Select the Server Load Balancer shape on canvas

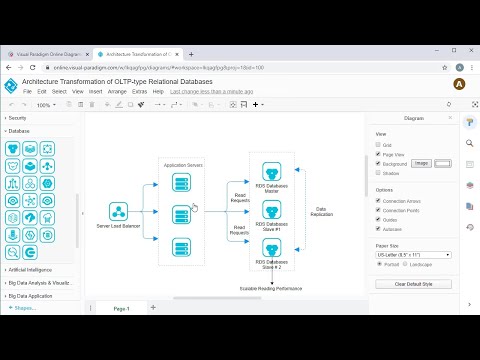pyautogui.click(x=118, y=211)
